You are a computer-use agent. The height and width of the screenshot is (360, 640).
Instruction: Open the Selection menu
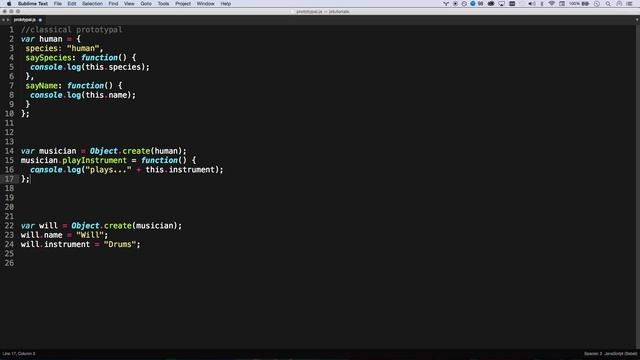pyautogui.click(x=92, y=4)
